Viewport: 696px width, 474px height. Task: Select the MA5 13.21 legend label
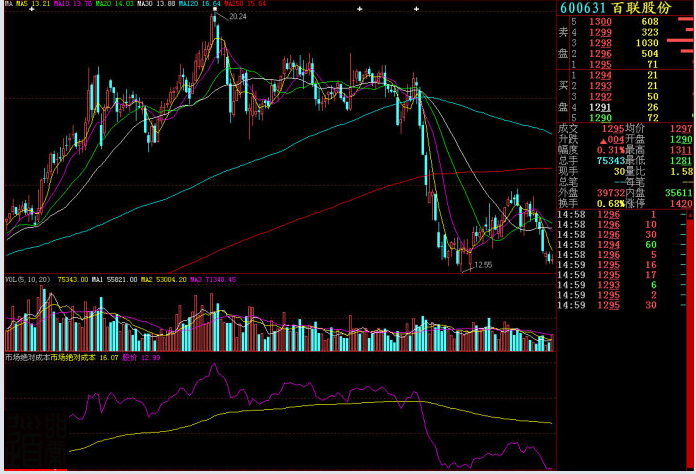click(x=32, y=4)
